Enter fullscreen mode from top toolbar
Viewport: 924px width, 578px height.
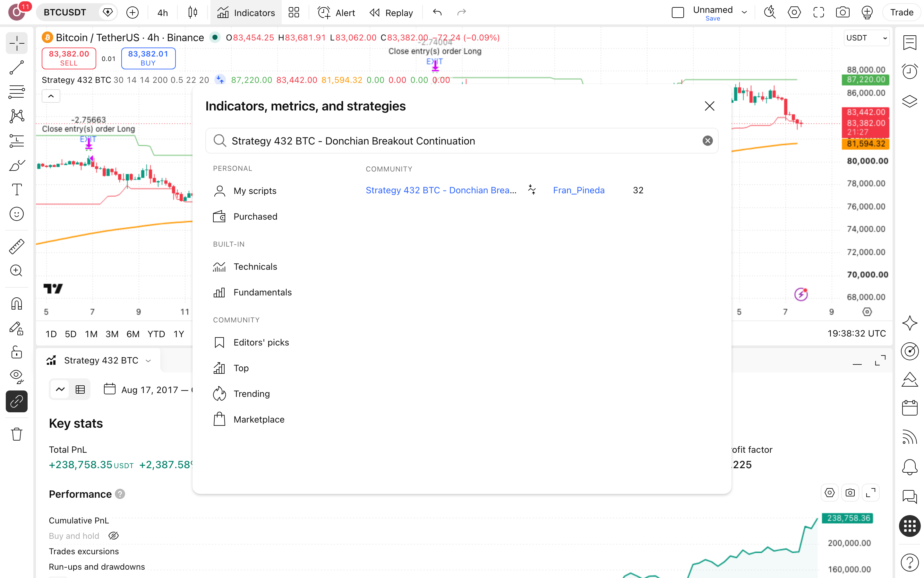(x=818, y=13)
